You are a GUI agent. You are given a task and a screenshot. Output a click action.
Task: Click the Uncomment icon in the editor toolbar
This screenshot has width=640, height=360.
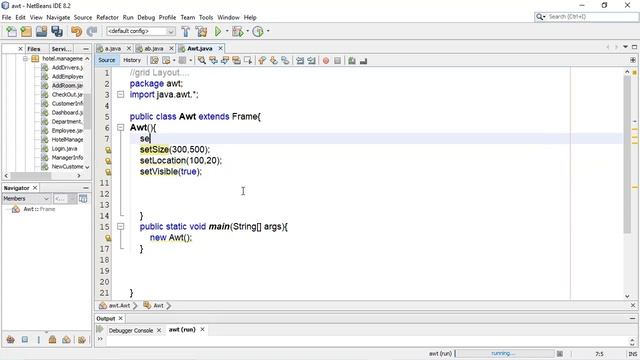point(363,61)
